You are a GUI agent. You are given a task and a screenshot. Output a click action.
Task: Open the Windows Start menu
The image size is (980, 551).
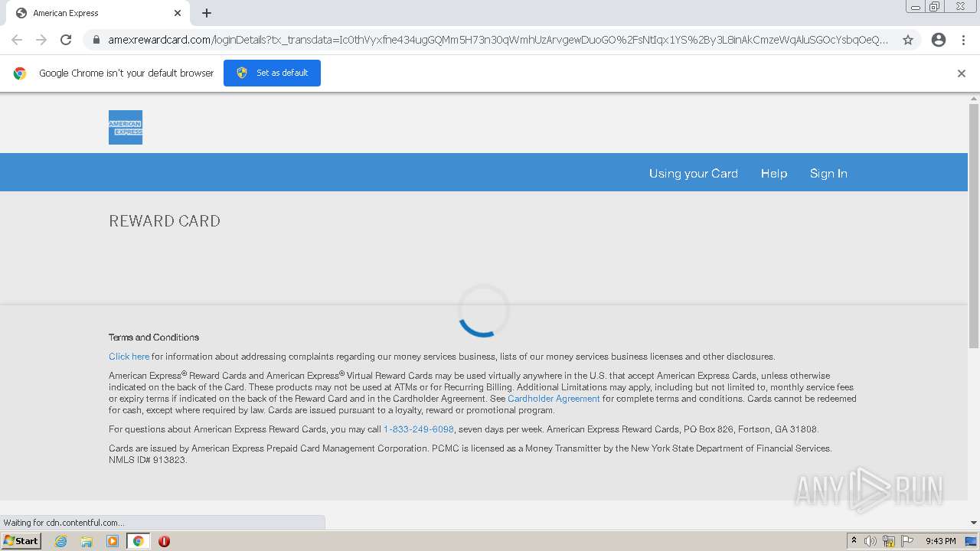click(21, 541)
